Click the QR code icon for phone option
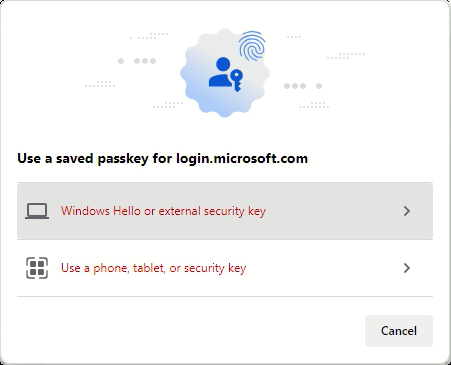The width and height of the screenshot is (451, 365). click(37, 268)
